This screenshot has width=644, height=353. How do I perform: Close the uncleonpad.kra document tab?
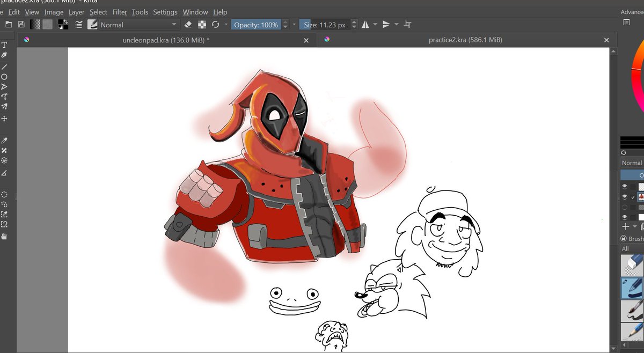click(x=306, y=40)
